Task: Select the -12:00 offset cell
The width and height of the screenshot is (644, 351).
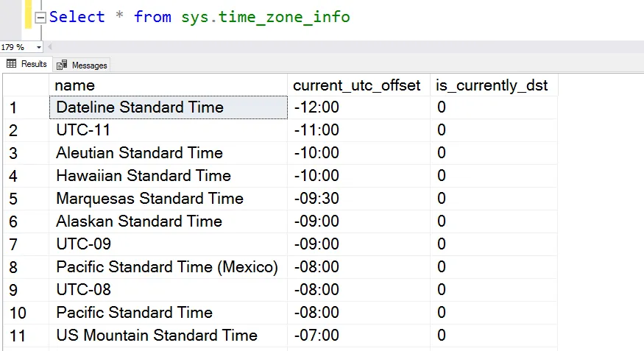Action: point(358,107)
